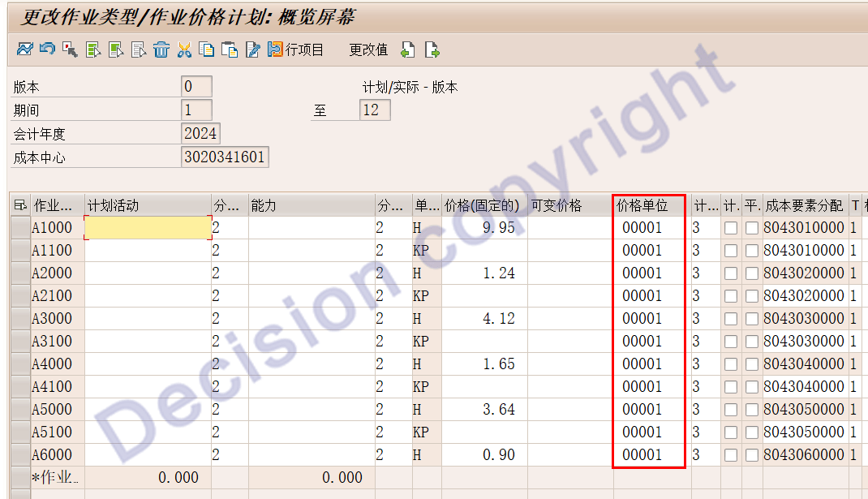Click the pencil edit icon in toolbar
The height and width of the screenshot is (499, 868).
click(252, 50)
